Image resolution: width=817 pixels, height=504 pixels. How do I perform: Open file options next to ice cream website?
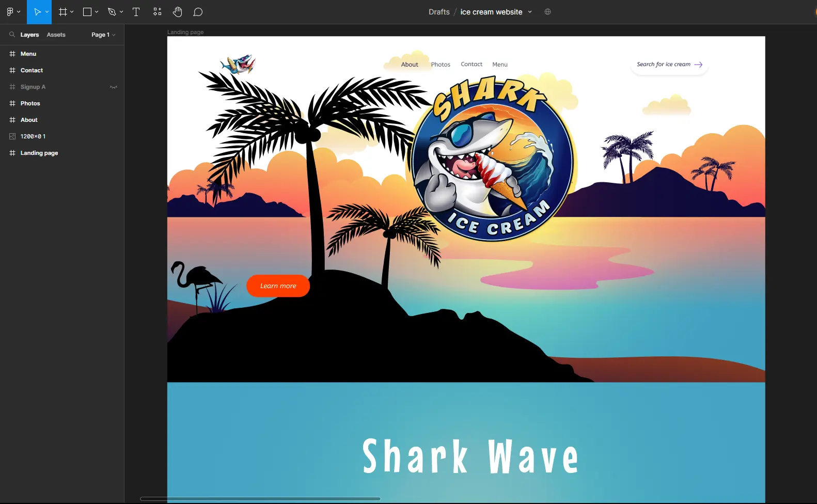pyautogui.click(x=530, y=12)
